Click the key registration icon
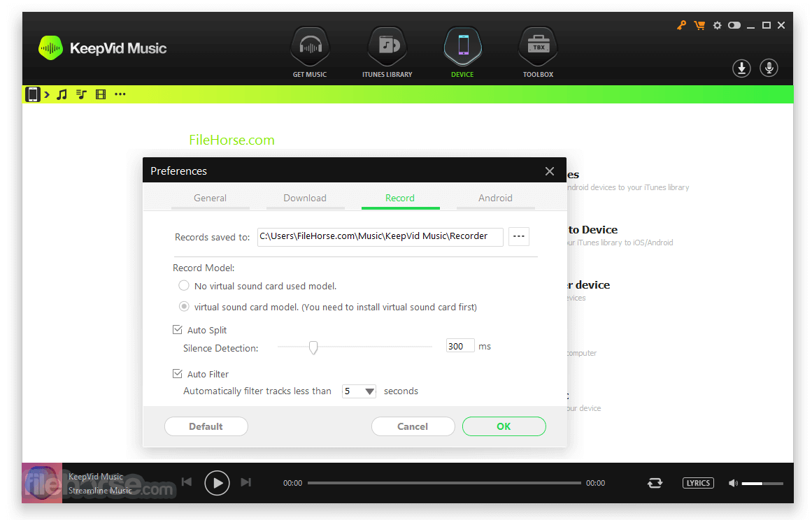812x520 pixels. pos(681,25)
